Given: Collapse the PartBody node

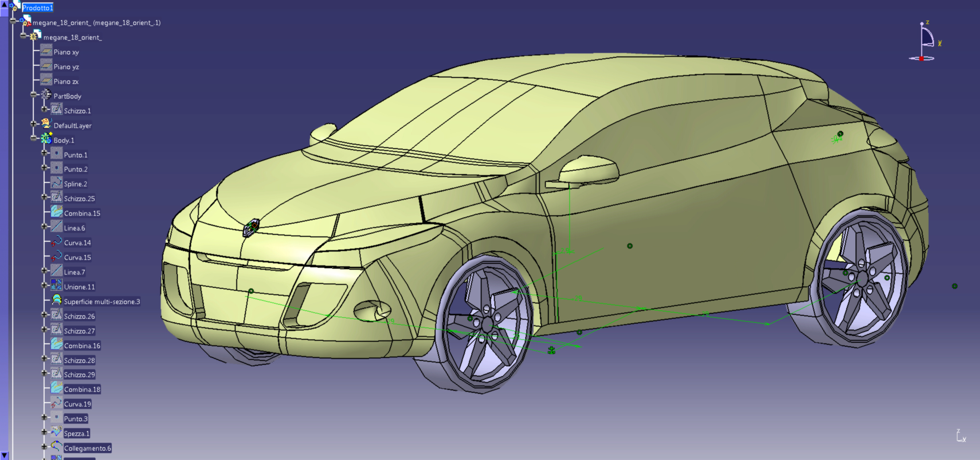Looking at the screenshot, I should pyautogui.click(x=34, y=94).
